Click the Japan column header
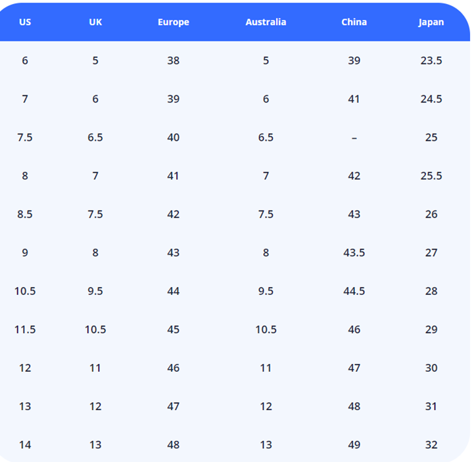The width and height of the screenshot is (476, 462). tap(431, 22)
